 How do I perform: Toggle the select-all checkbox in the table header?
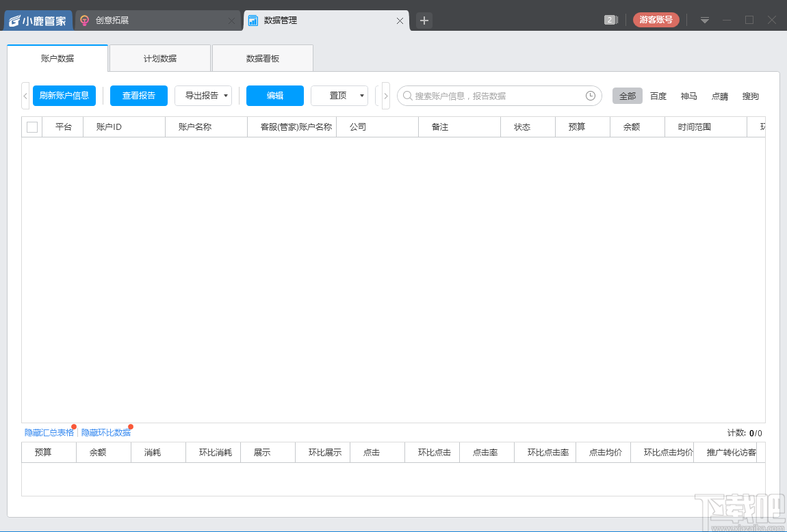click(31, 127)
